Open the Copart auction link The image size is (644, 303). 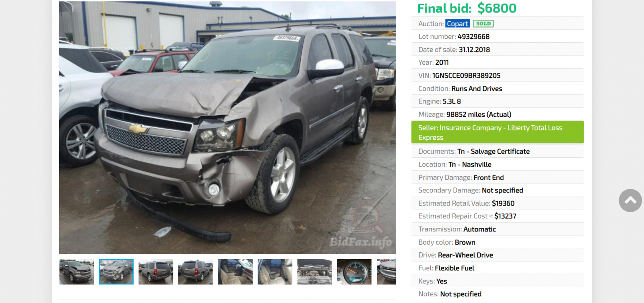[457, 24]
